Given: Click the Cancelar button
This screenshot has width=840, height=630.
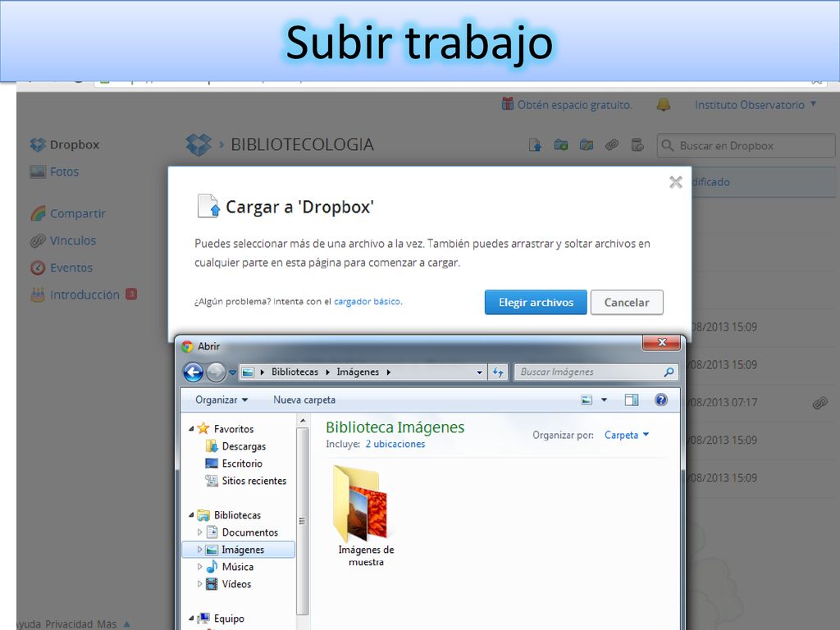Looking at the screenshot, I should pyautogui.click(x=627, y=302).
